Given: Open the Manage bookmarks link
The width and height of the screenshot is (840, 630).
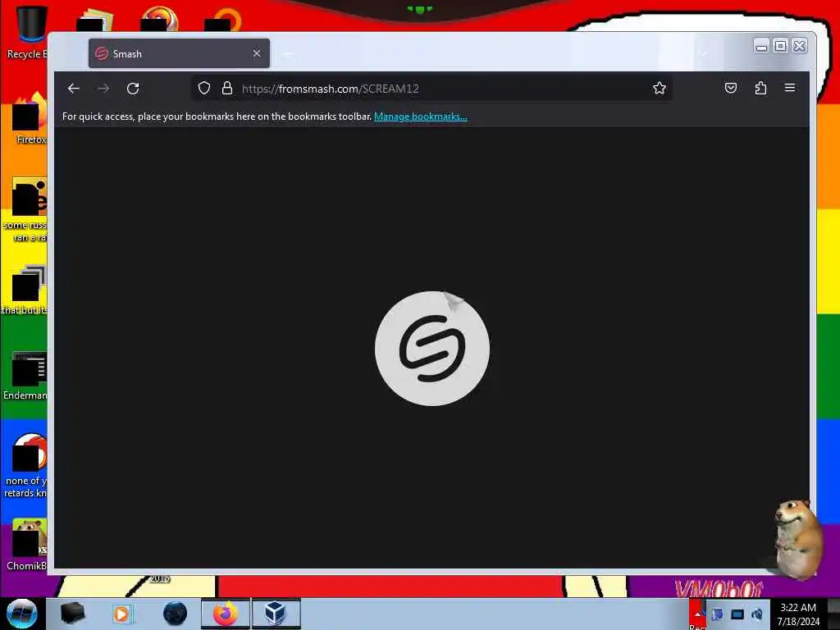Looking at the screenshot, I should coord(421,116).
